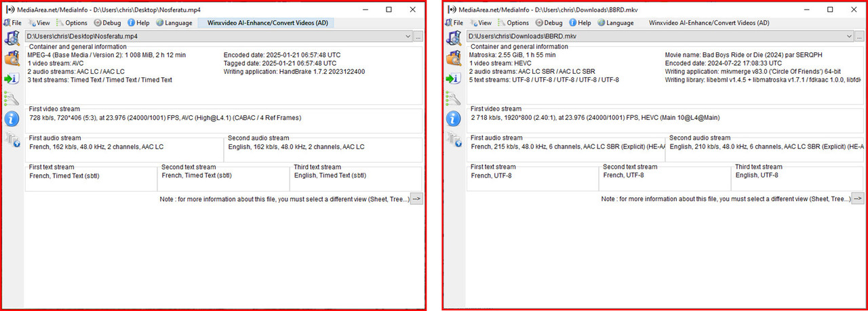Image resolution: width=868 pixels, height=311 pixels.
Task: Open the Language menu in Nosferatu window
Action: [x=174, y=22]
